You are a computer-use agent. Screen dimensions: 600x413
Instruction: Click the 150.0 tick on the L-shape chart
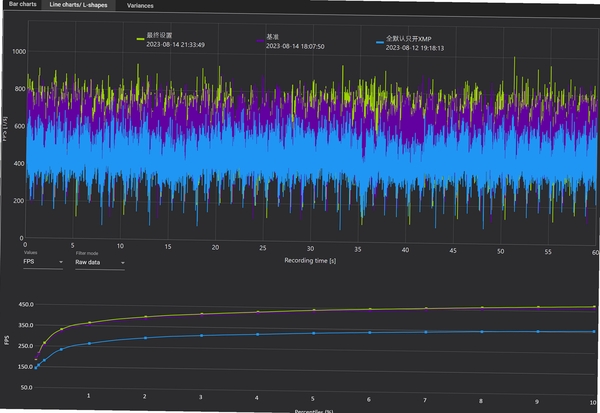point(26,367)
